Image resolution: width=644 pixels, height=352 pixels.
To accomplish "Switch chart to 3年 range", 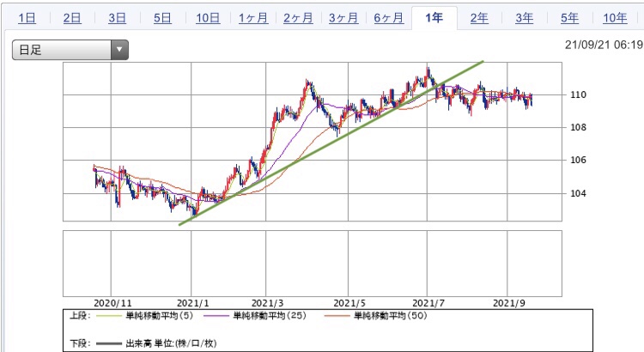I will (525, 18).
